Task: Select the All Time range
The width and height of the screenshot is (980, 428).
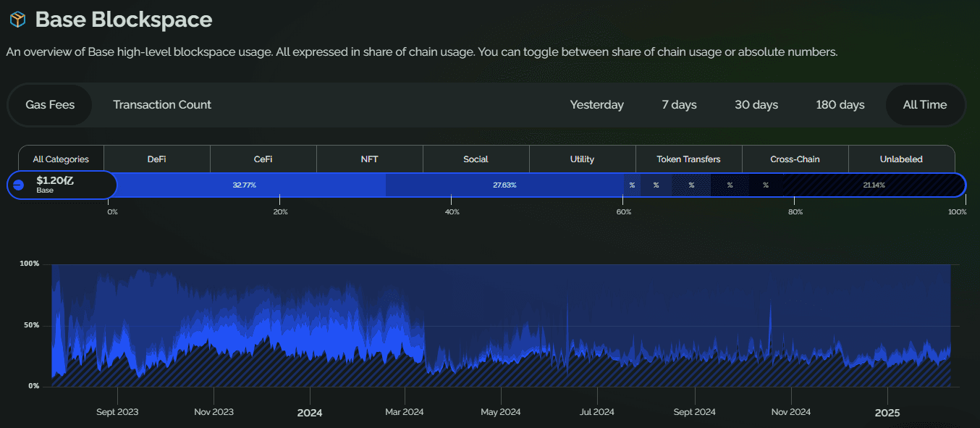Action: 924,105
